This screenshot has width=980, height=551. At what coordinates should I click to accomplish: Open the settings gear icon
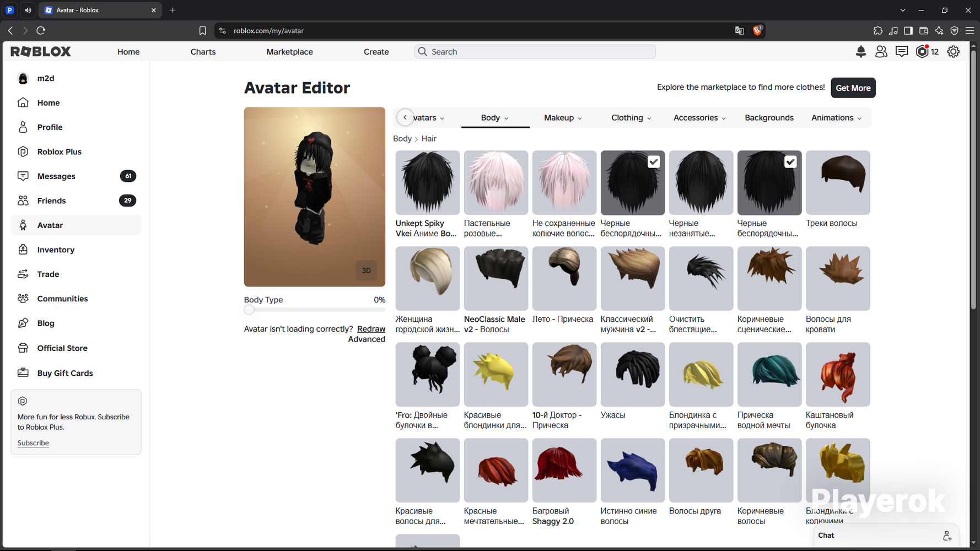tap(954, 52)
